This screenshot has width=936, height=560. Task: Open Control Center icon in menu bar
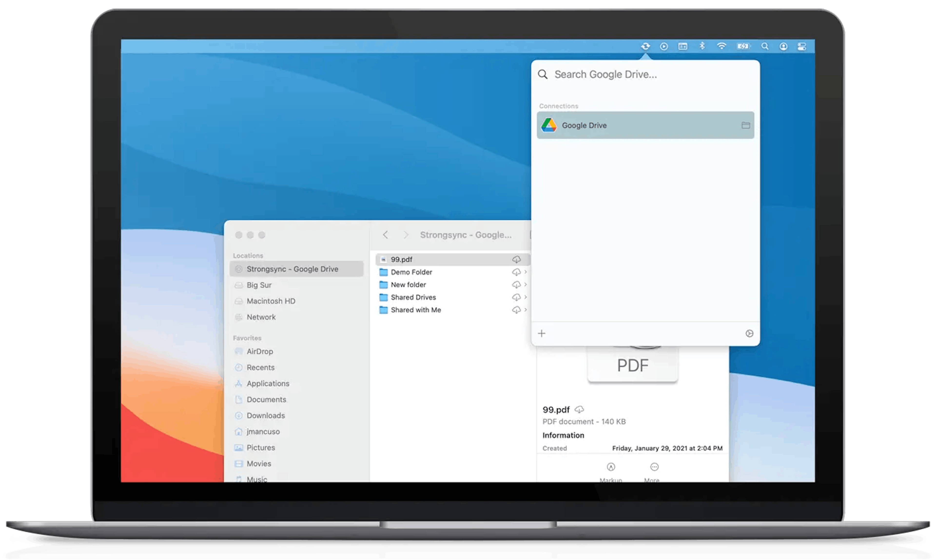[x=802, y=46]
